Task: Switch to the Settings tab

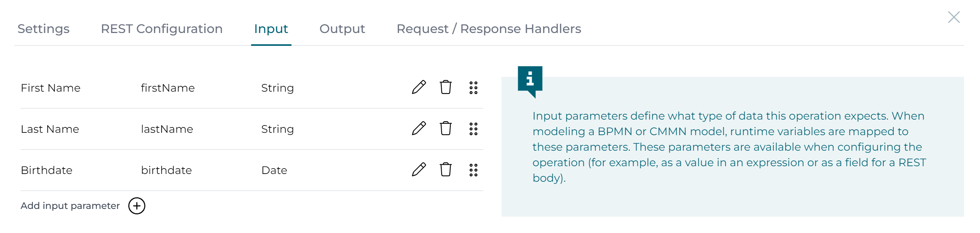Action: (x=43, y=29)
